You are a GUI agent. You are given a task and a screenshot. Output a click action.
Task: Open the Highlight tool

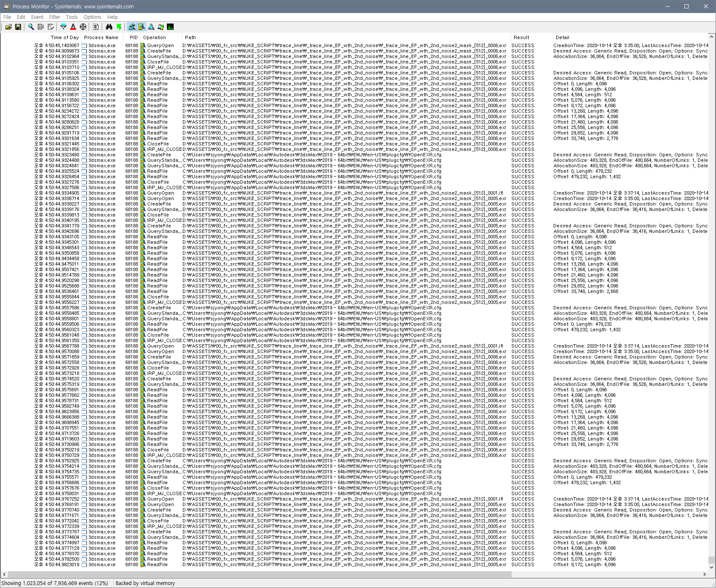pyautogui.click(x=73, y=27)
